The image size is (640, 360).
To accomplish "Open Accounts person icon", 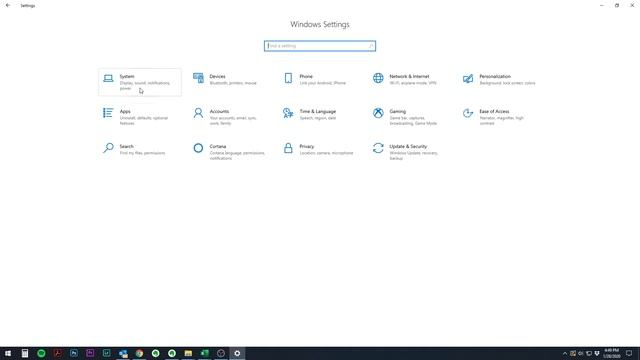I will [198, 113].
